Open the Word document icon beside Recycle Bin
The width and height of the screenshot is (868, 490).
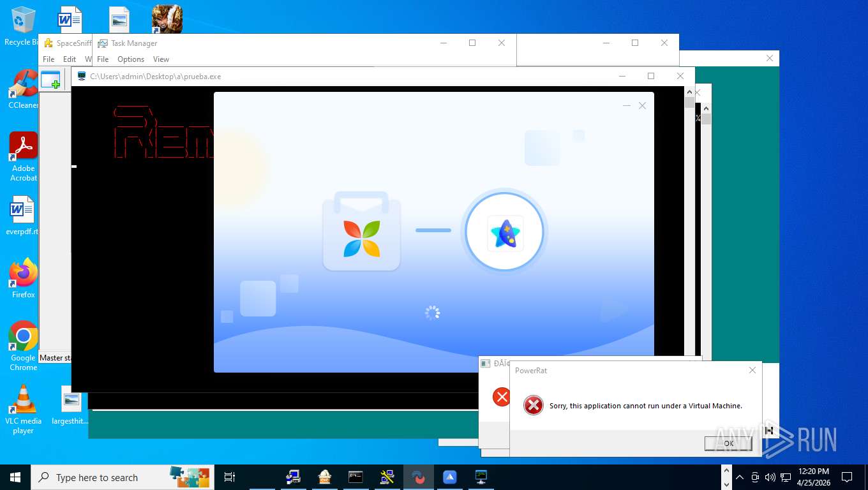(x=70, y=20)
